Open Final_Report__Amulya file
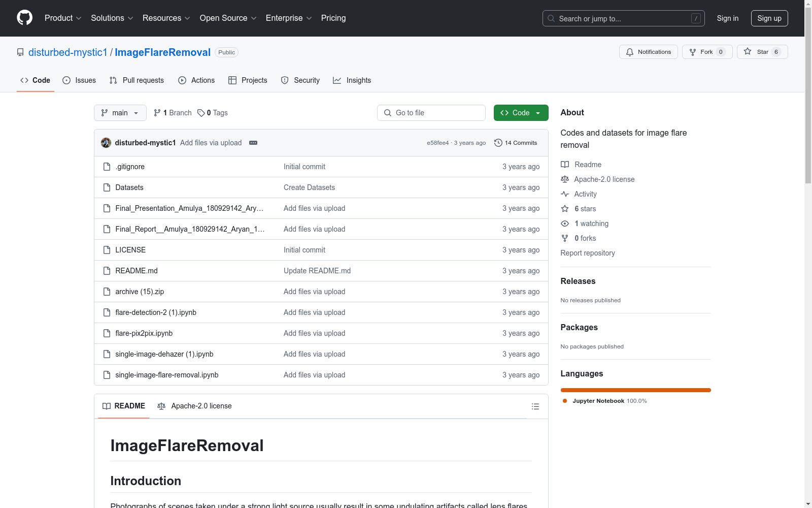 [190, 229]
